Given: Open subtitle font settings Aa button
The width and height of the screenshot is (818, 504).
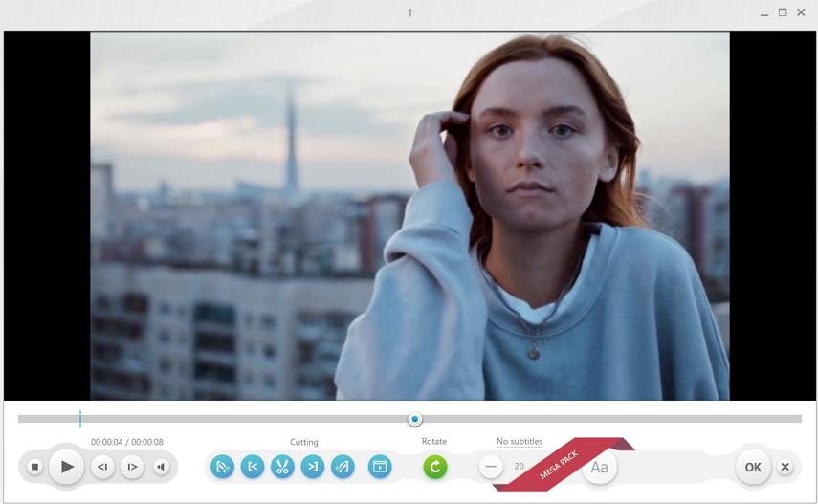Looking at the screenshot, I should [600, 467].
